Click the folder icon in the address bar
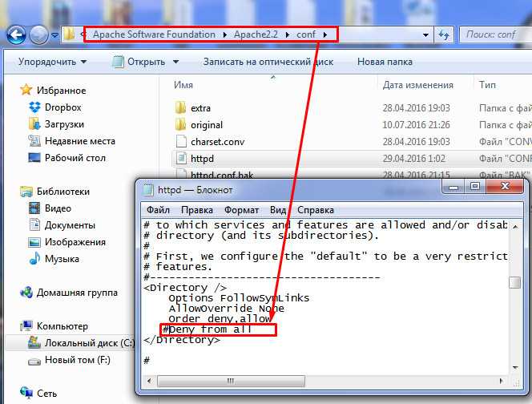The width and height of the screenshot is (532, 404). click(x=69, y=34)
